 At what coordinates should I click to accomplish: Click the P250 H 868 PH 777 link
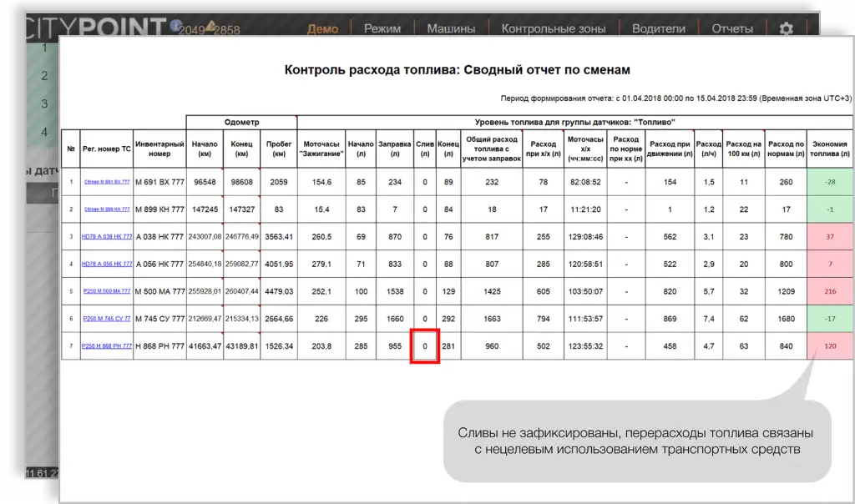[106, 345]
